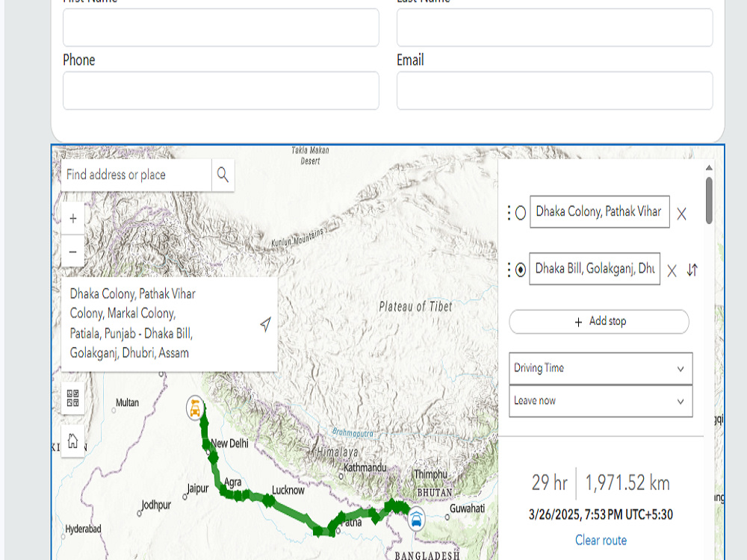Focus the Find address or place field
The image size is (747, 560).
(x=136, y=175)
